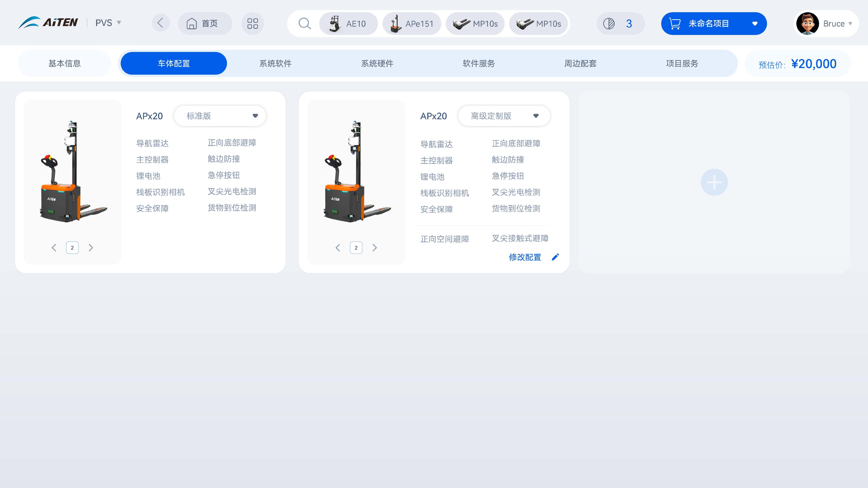Viewport: 868px width, 488px height.
Task: Open the search function
Action: 304,23
